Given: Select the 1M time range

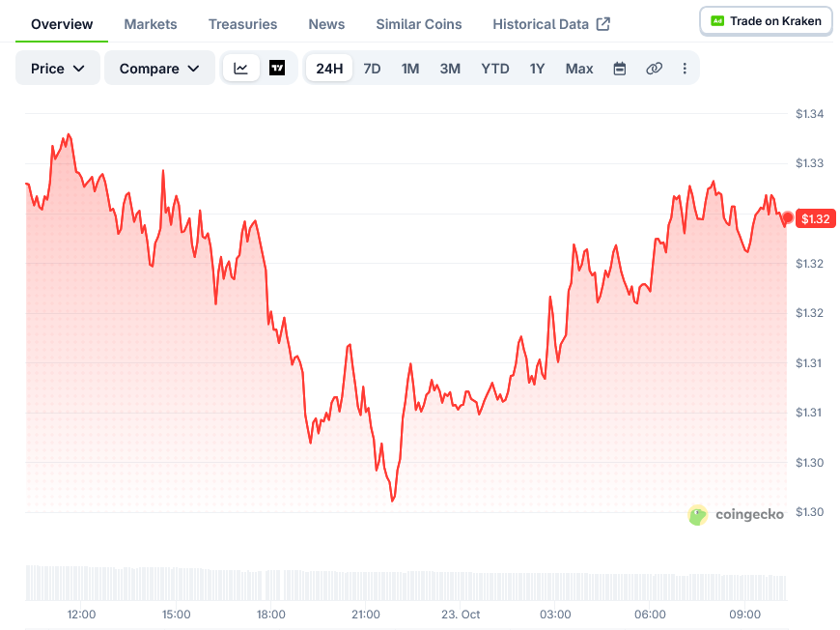Looking at the screenshot, I should [x=410, y=69].
